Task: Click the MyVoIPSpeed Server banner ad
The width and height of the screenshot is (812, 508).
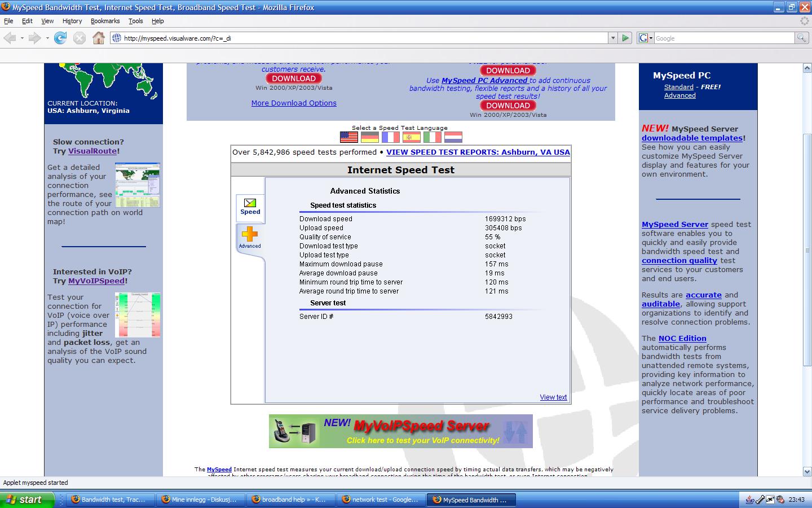Action: click(401, 431)
